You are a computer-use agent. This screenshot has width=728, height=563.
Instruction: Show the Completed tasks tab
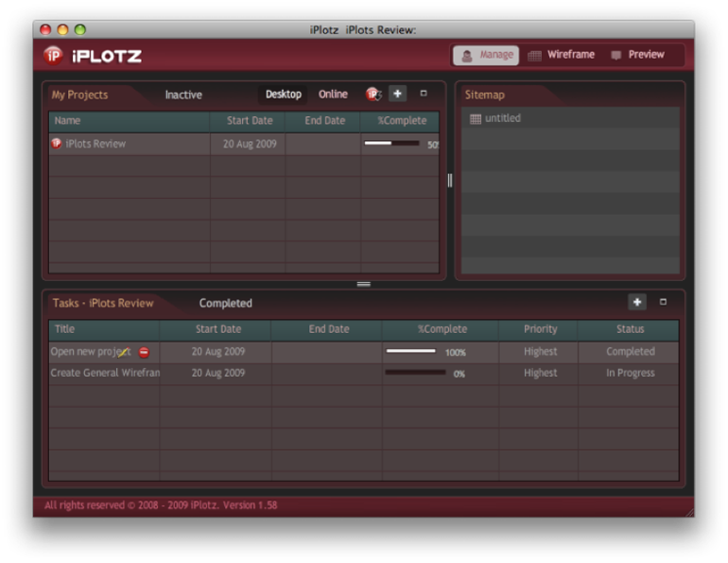point(226,304)
